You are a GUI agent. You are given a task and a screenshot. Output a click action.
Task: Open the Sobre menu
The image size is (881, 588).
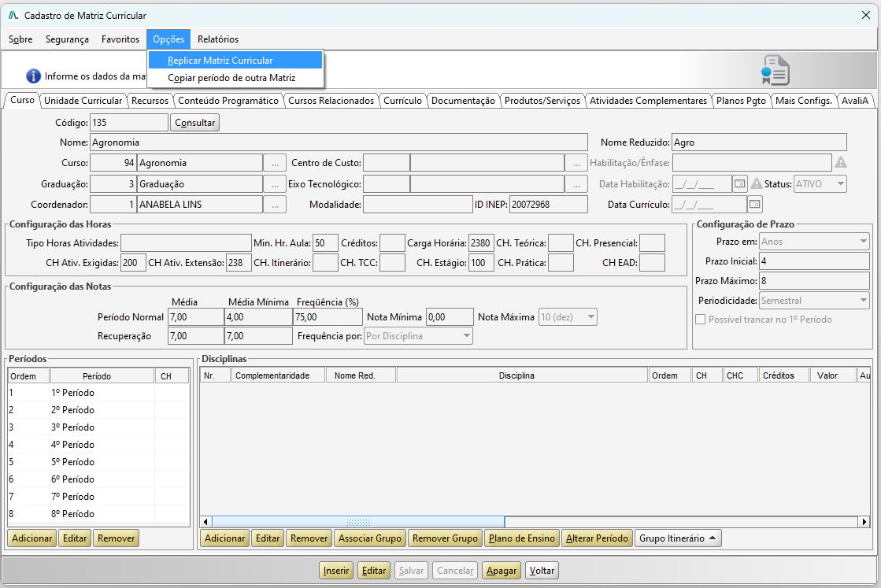[20, 39]
